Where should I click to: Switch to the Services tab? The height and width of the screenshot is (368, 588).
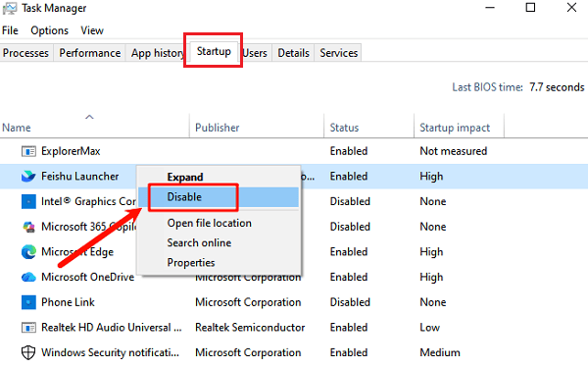click(x=339, y=53)
